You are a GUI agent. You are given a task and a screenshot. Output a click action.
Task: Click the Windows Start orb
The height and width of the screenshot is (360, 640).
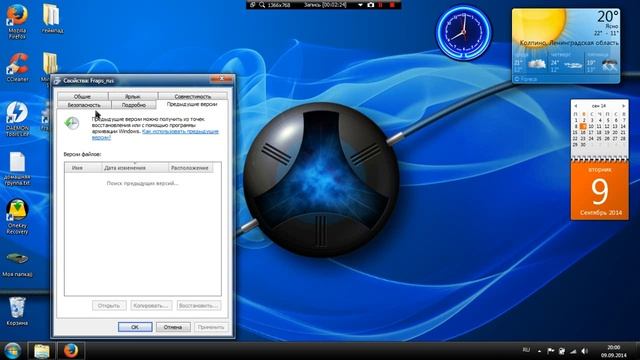tap(12, 351)
